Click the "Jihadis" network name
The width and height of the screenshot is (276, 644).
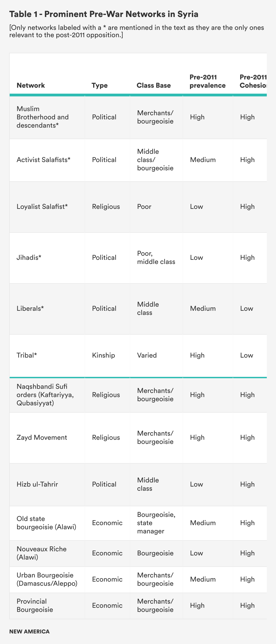29,258
